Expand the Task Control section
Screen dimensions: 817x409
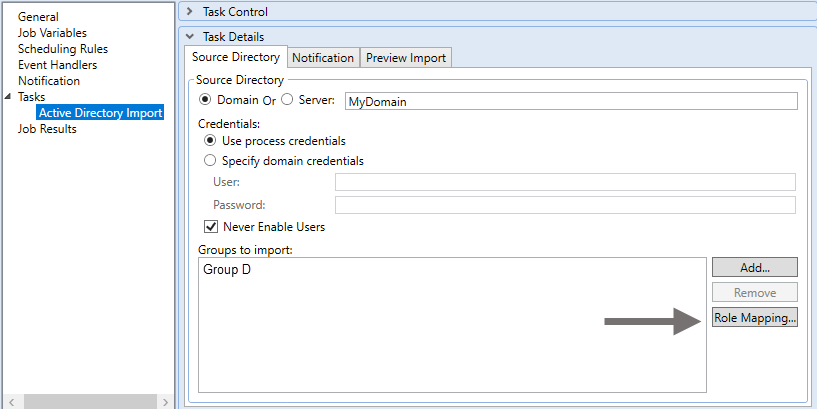190,12
